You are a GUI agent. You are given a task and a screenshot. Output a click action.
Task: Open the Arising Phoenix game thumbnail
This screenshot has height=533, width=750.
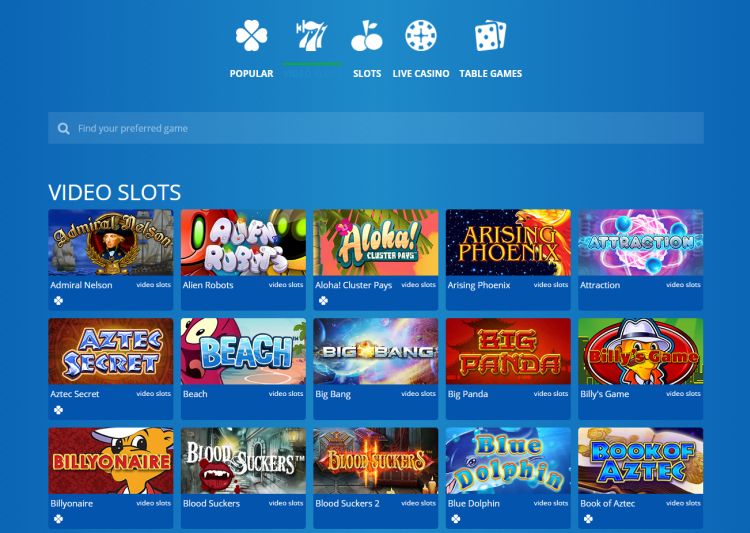[x=508, y=243]
